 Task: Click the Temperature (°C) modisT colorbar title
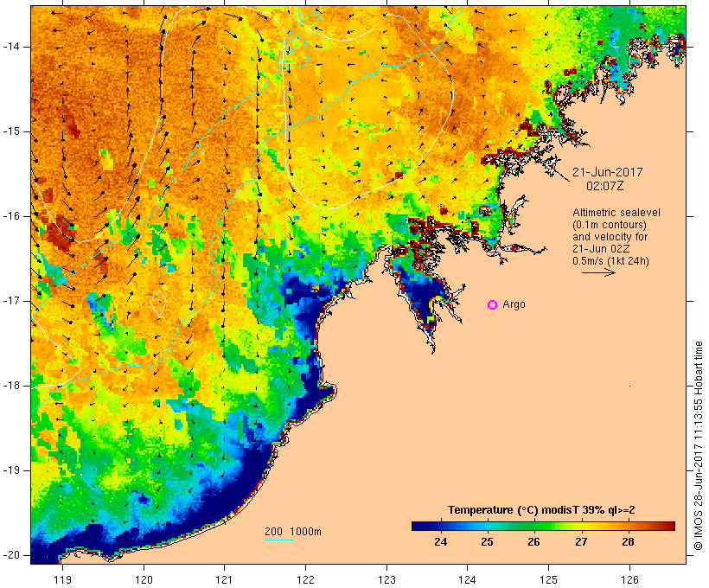pos(541,510)
